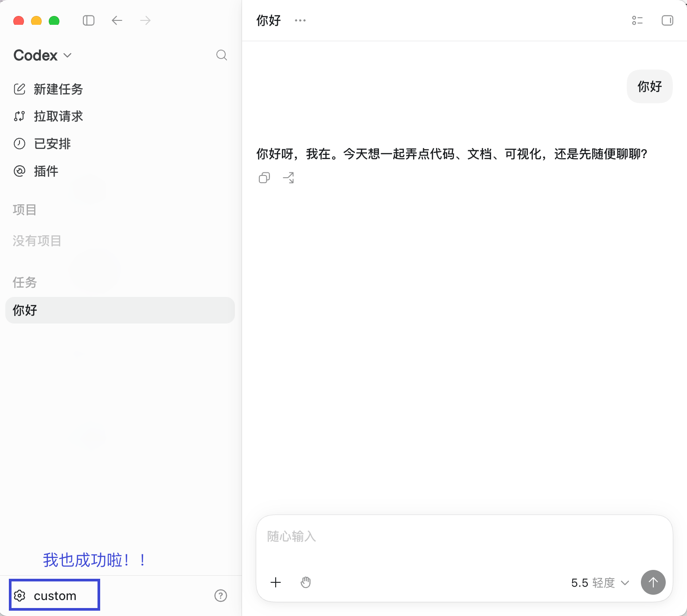The height and width of the screenshot is (616, 687).
Task: Select the 你好 task in sidebar
Action: point(120,310)
